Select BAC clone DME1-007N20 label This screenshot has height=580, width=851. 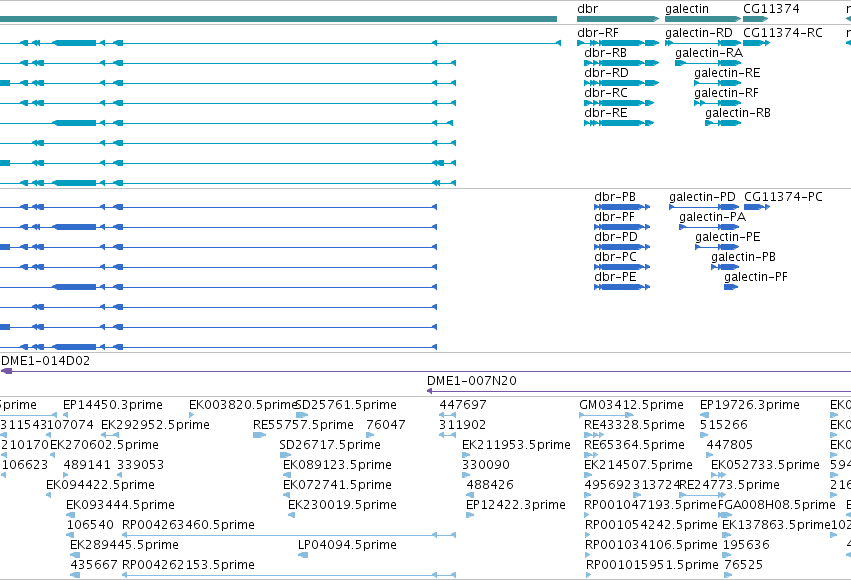472,381
